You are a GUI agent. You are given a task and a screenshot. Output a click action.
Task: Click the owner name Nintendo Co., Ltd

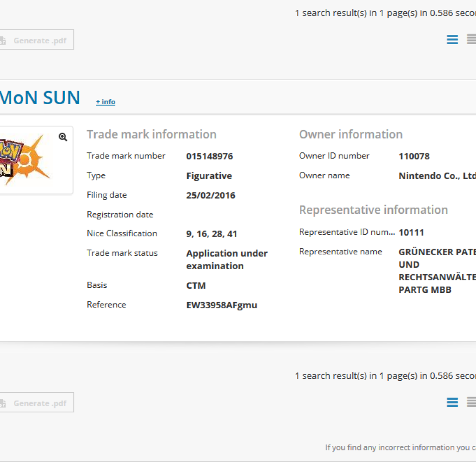437,176
